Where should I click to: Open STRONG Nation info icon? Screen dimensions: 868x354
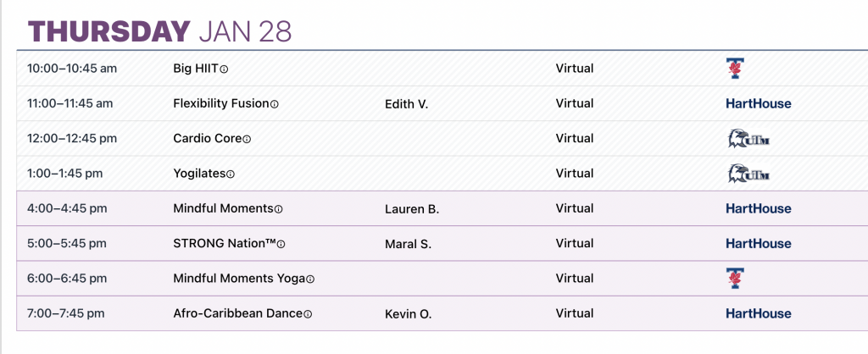(x=281, y=244)
